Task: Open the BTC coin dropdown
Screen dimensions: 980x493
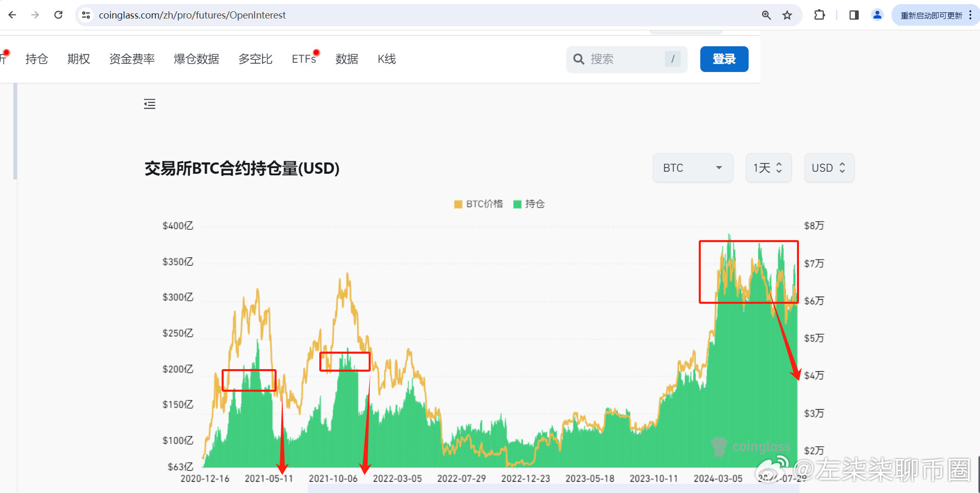Action: tap(693, 168)
